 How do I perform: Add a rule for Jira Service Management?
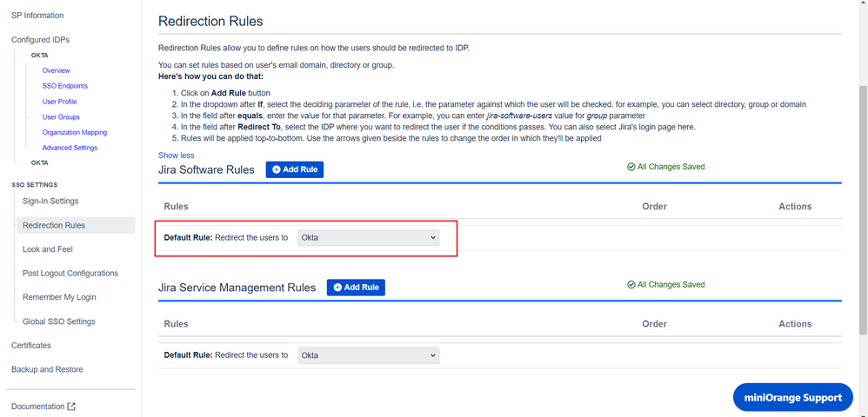click(356, 288)
